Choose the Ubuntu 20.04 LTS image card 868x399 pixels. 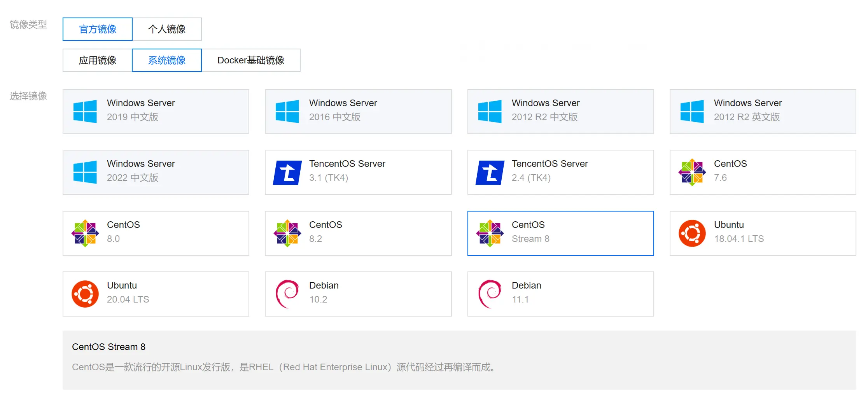coord(156,294)
